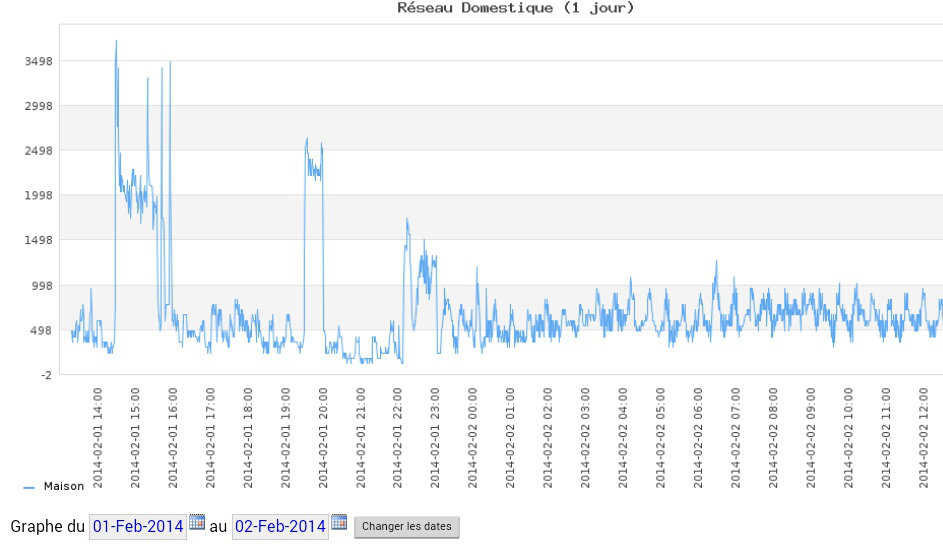The image size is (943, 549).
Task: Click x-axis label 2014-02-02 02:00
Action: pos(547,438)
